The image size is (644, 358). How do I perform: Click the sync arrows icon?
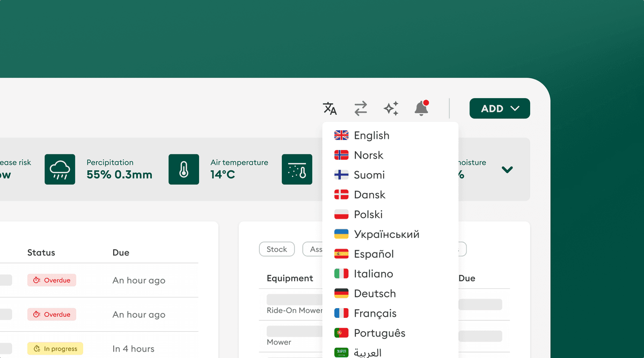point(361,108)
